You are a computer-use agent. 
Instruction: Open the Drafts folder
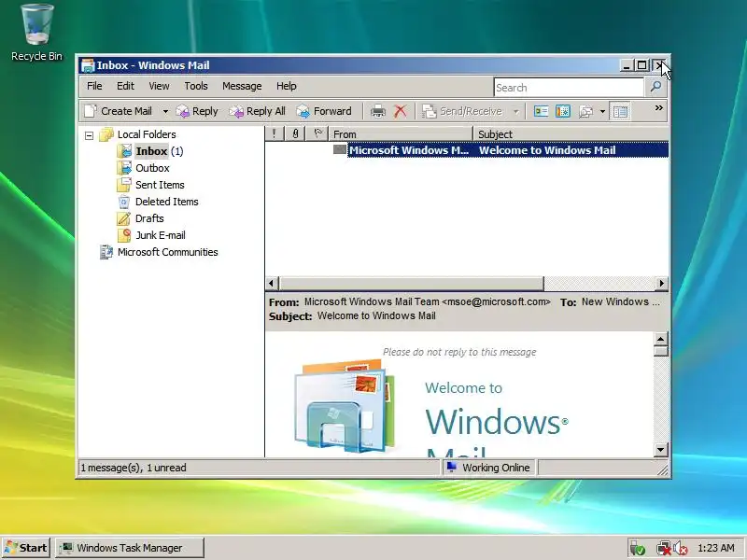coord(149,218)
